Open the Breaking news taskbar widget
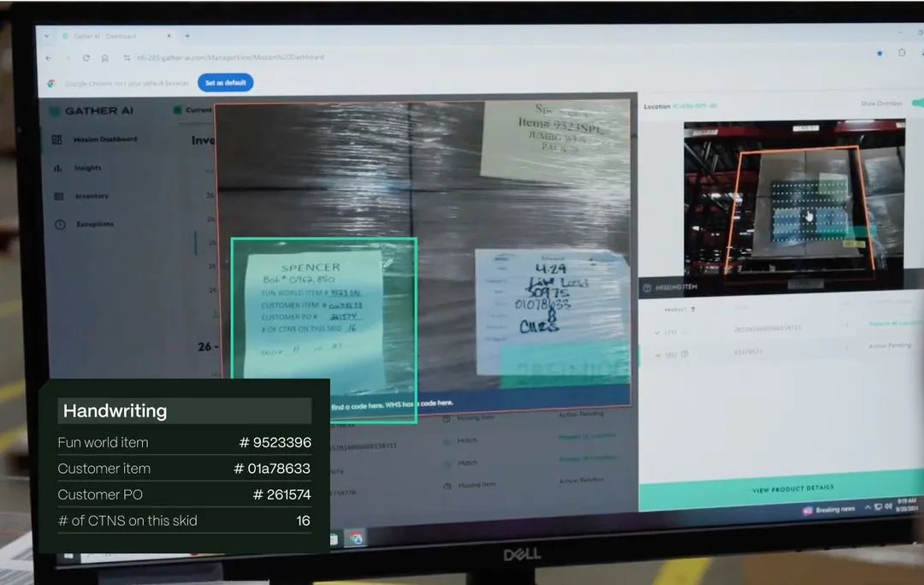The height and width of the screenshot is (585, 924). (828, 510)
